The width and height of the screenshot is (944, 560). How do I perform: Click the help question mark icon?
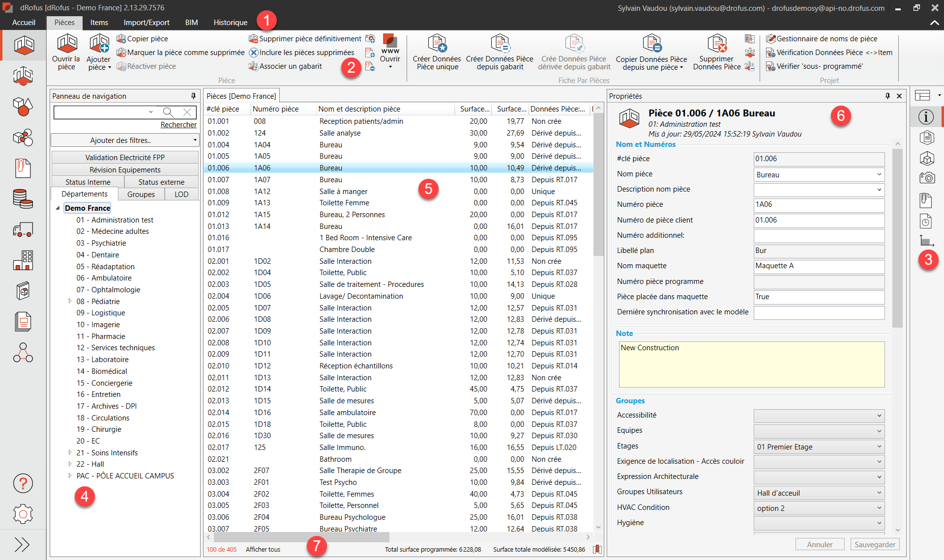click(23, 483)
